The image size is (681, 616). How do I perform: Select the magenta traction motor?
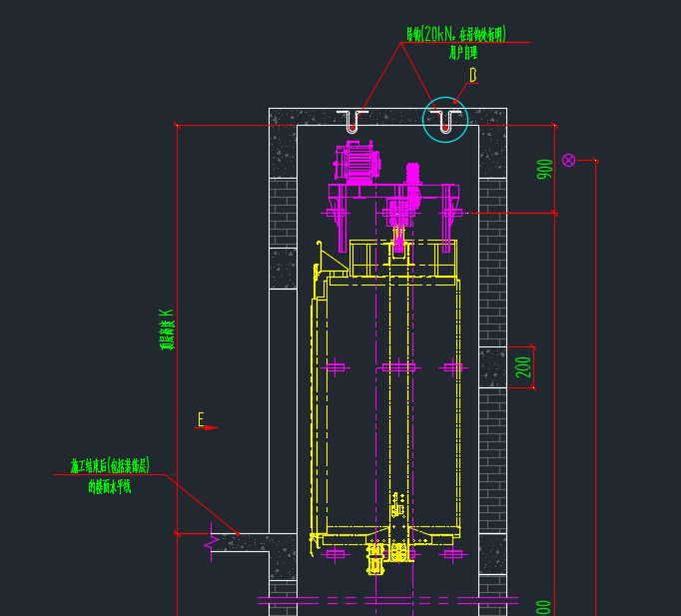pos(357,162)
